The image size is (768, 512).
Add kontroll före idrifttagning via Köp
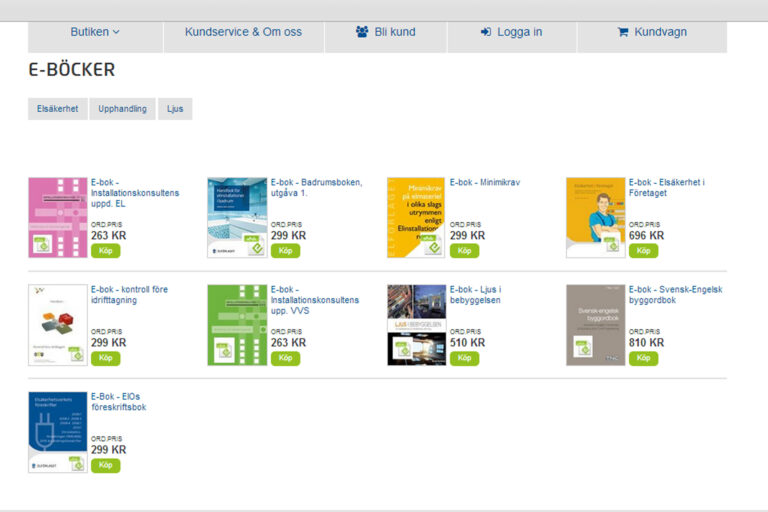[105, 358]
